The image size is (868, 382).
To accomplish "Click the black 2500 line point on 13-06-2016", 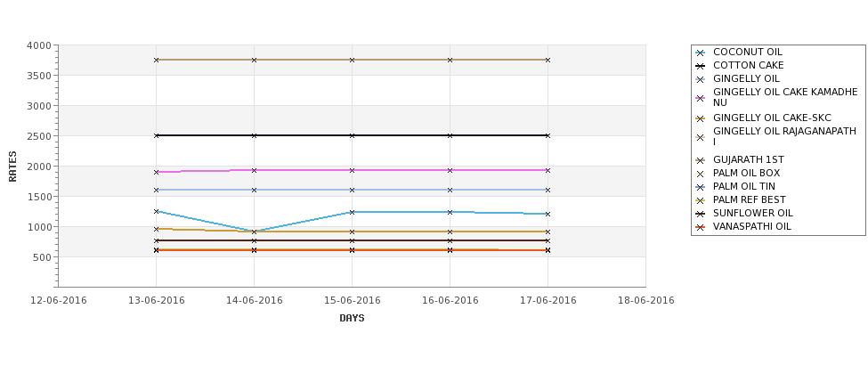I will (x=156, y=135).
